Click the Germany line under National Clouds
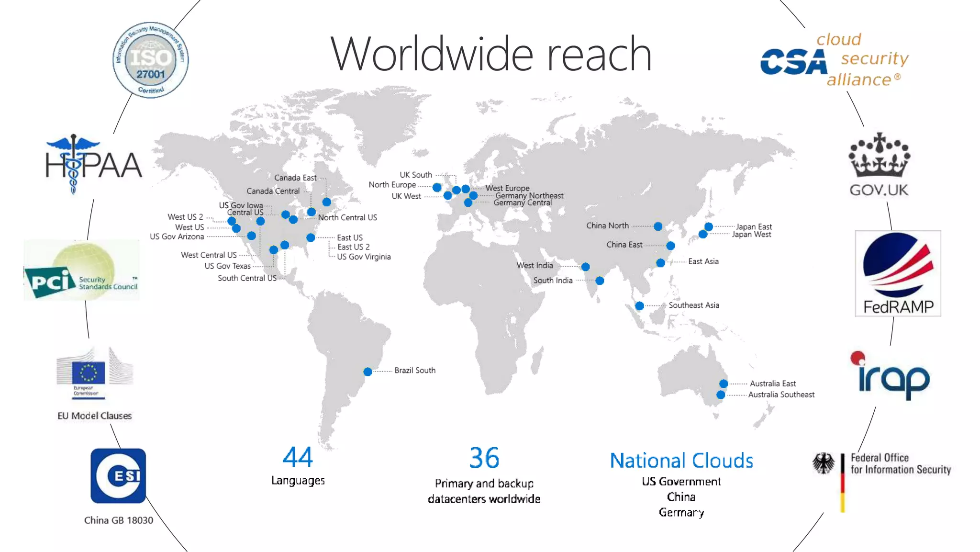 (681, 513)
